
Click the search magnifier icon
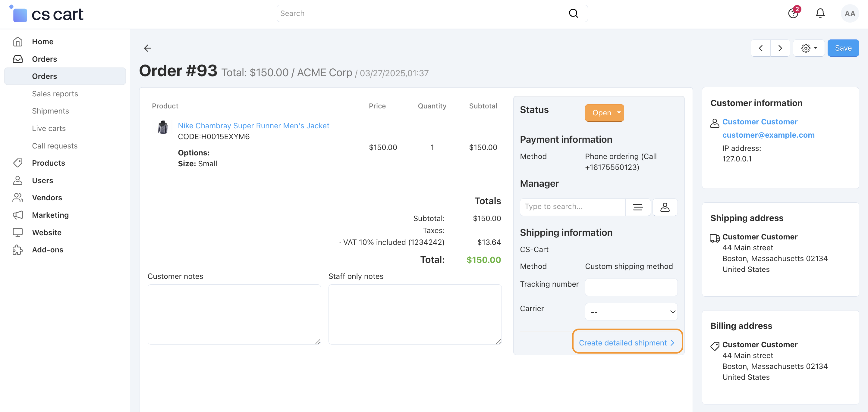tap(573, 14)
